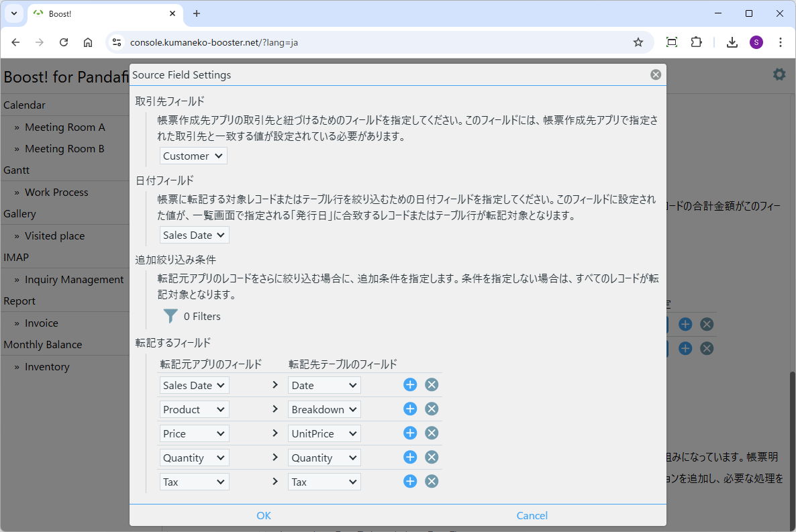Screen dimensions: 796x532
Task: Remove the Tax mapping row
Action: (x=432, y=482)
